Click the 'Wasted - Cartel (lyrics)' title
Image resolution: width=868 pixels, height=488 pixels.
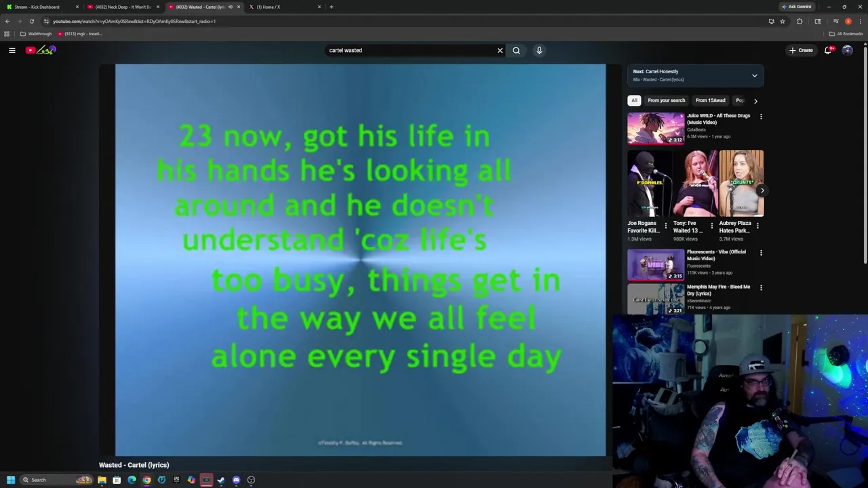click(134, 465)
